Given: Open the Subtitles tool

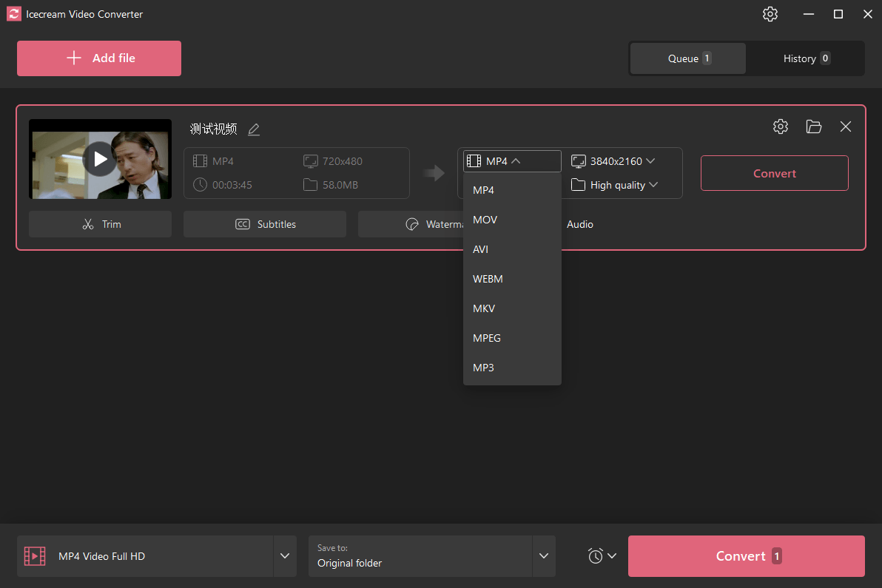Looking at the screenshot, I should 264,223.
